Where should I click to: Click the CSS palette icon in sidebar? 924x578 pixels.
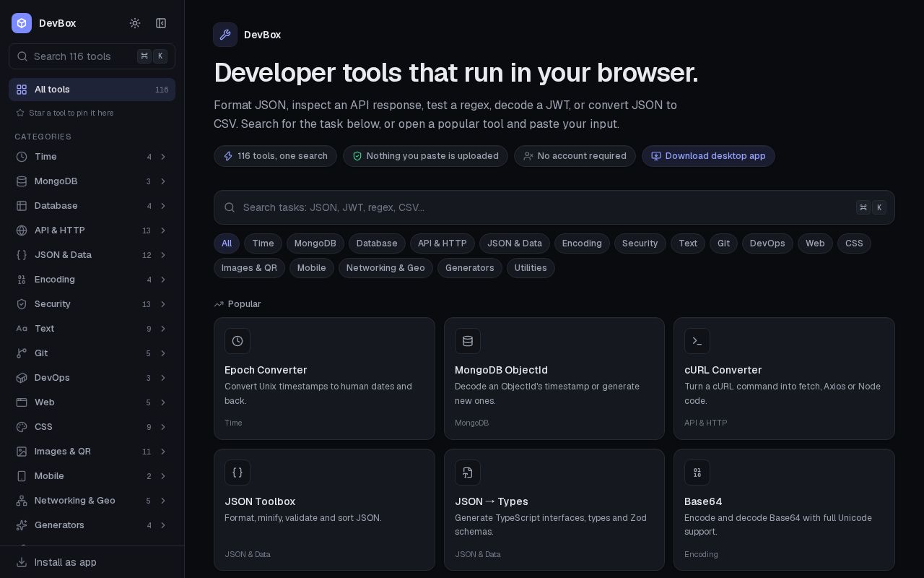[x=22, y=427]
